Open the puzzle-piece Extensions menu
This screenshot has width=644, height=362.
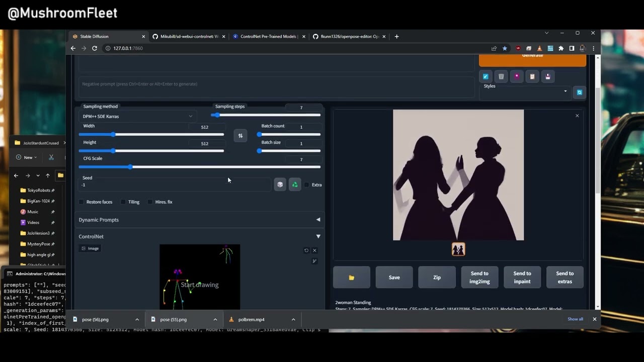(561, 48)
